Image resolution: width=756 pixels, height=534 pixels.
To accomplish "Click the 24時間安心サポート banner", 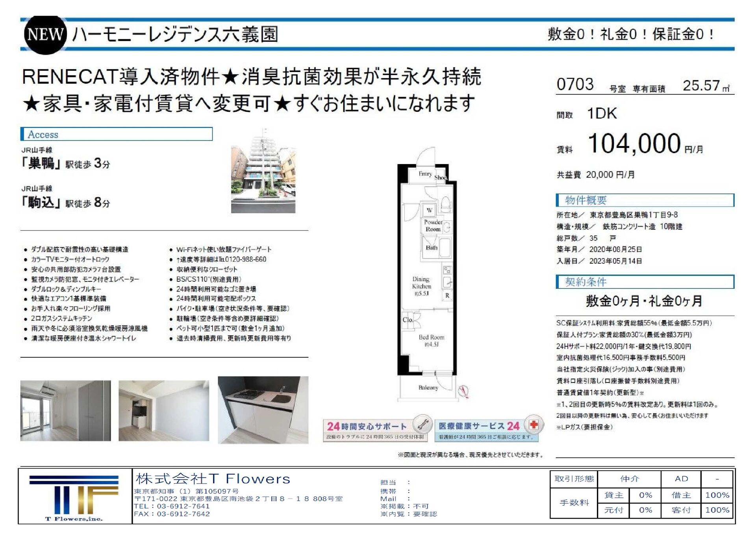I will pyautogui.click(x=377, y=429).
